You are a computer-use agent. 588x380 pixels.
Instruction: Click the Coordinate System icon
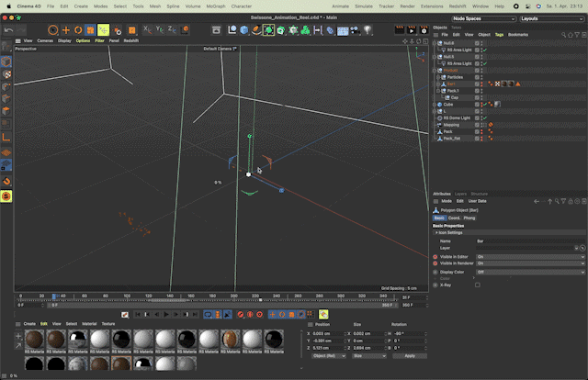[185, 29]
